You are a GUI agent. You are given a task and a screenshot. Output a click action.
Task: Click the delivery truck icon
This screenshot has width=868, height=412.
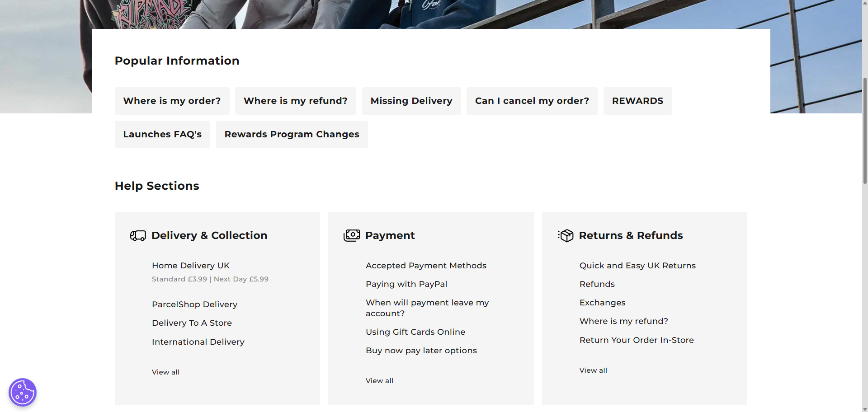(138, 236)
